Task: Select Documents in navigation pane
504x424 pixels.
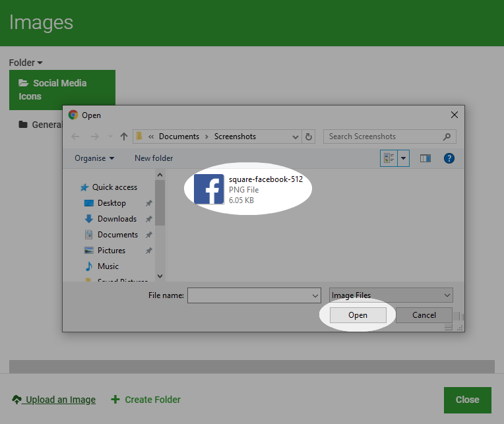Action: tap(117, 235)
